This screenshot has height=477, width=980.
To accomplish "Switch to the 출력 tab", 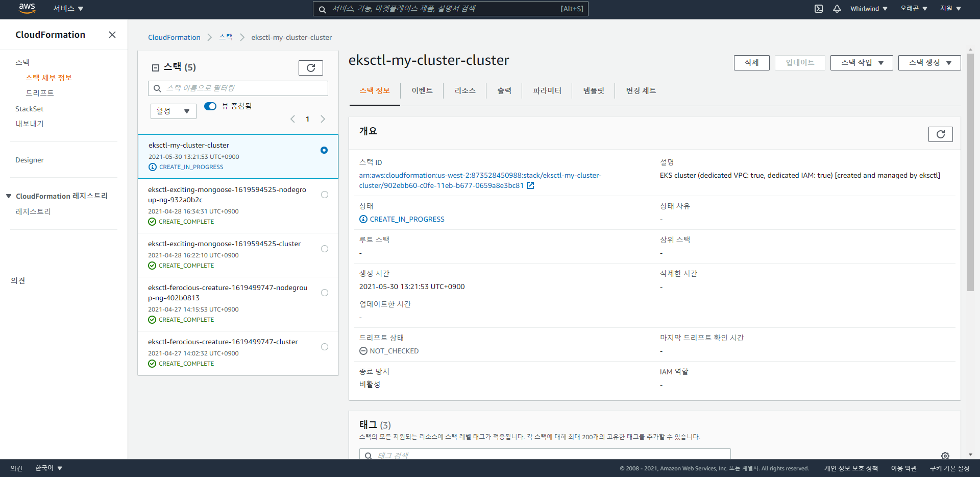I will pyautogui.click(x=504, y=90).
